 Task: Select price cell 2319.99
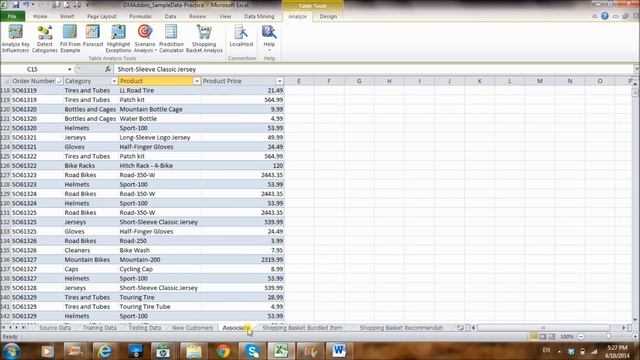click(x=243, y=260)
